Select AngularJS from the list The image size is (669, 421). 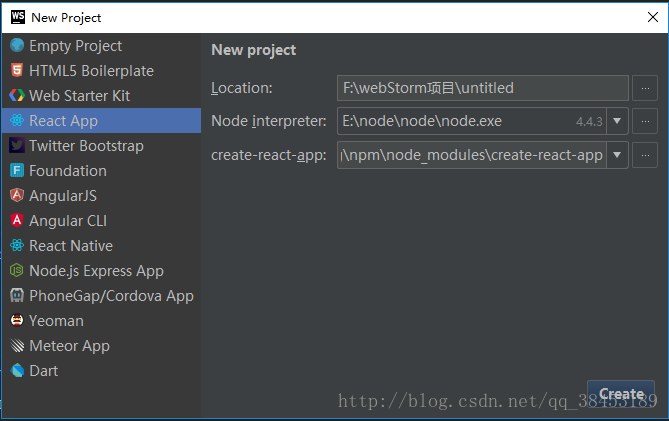(x=102, y=195)
